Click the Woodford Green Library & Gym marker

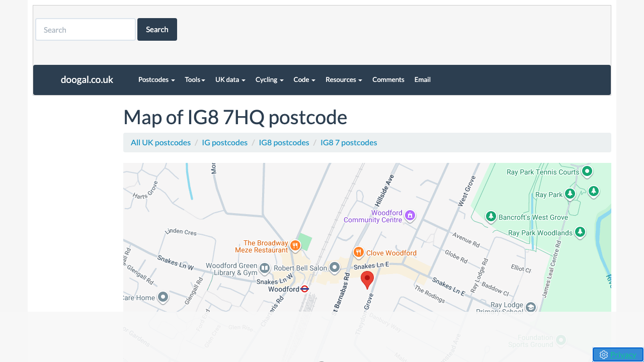pyautogui.click(x=265, y=269)
